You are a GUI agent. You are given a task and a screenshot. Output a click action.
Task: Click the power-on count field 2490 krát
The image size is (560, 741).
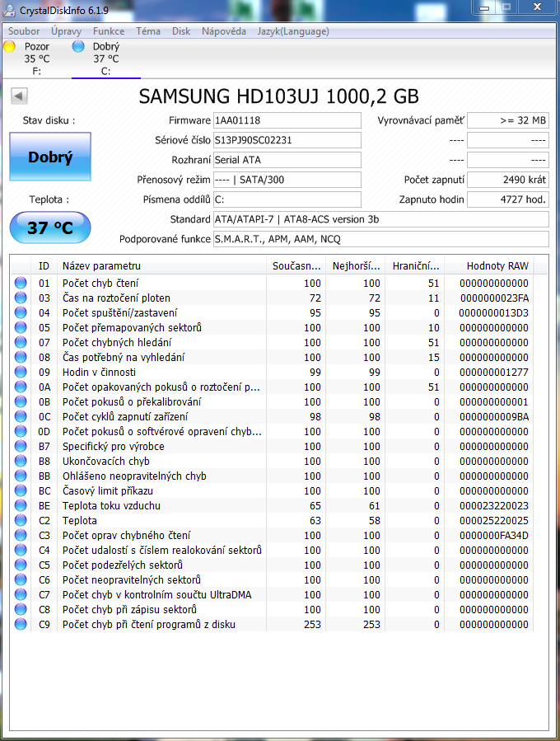tap(508, 180)
